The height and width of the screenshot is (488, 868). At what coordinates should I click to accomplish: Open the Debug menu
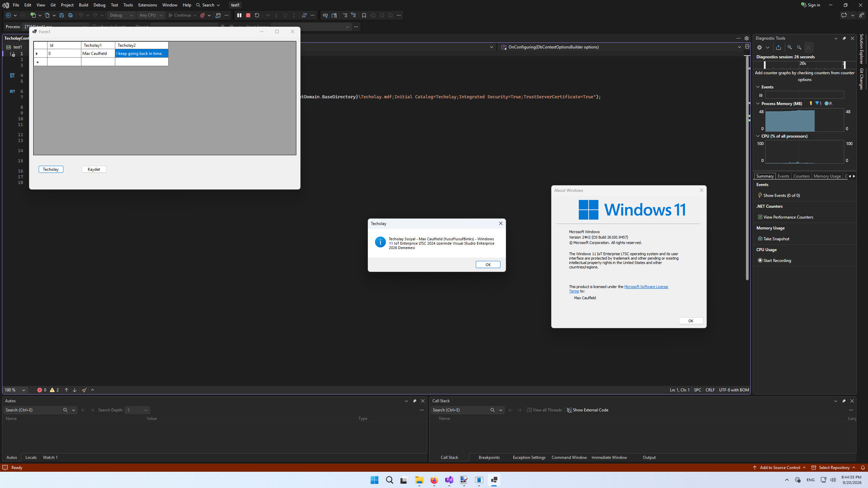(x=99, y=5)
